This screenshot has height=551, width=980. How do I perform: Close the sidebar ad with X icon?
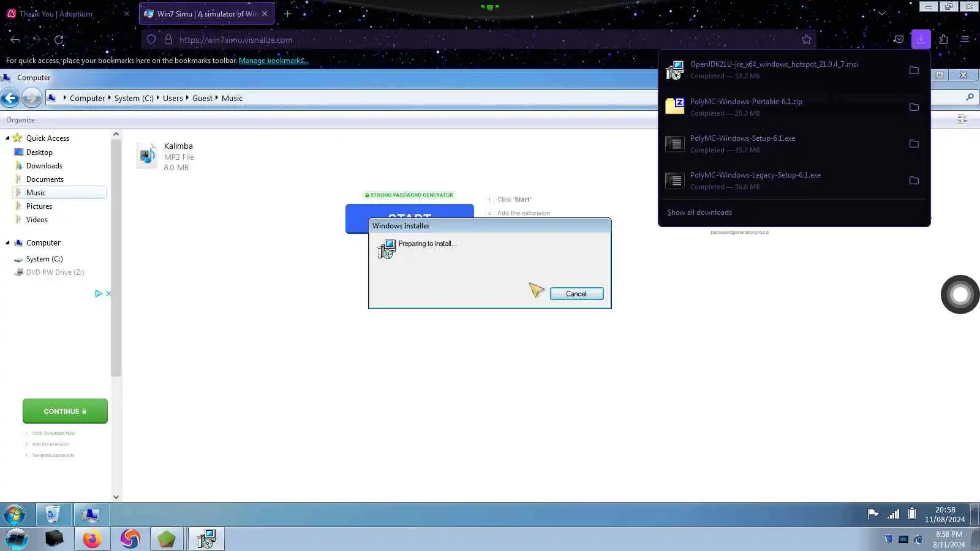(108, 294)
